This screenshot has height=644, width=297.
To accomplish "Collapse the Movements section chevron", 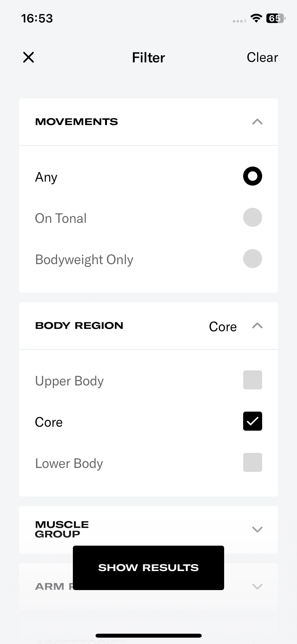I will (x=257, y=122).
